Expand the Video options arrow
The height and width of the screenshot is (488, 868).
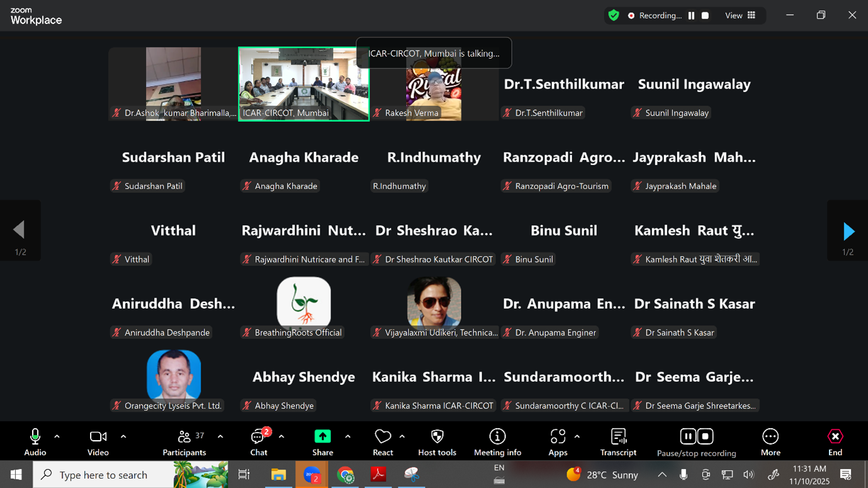tap(123, 436)
